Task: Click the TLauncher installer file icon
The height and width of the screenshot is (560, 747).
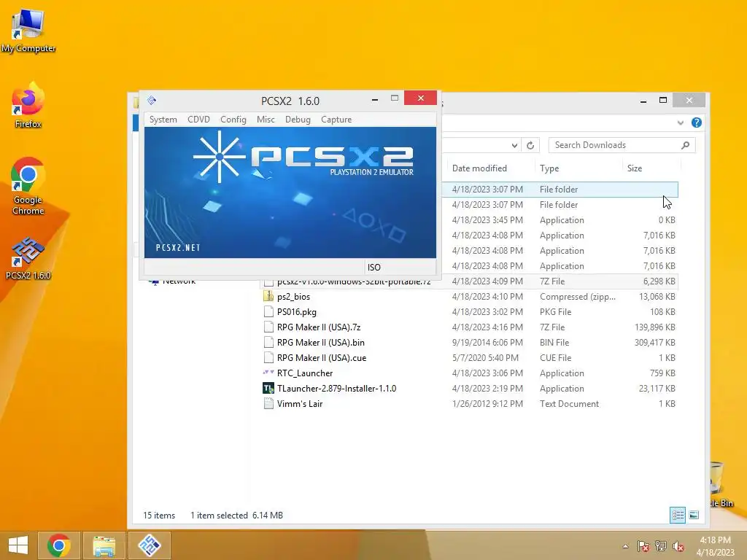Action: [x=268, y=388]
